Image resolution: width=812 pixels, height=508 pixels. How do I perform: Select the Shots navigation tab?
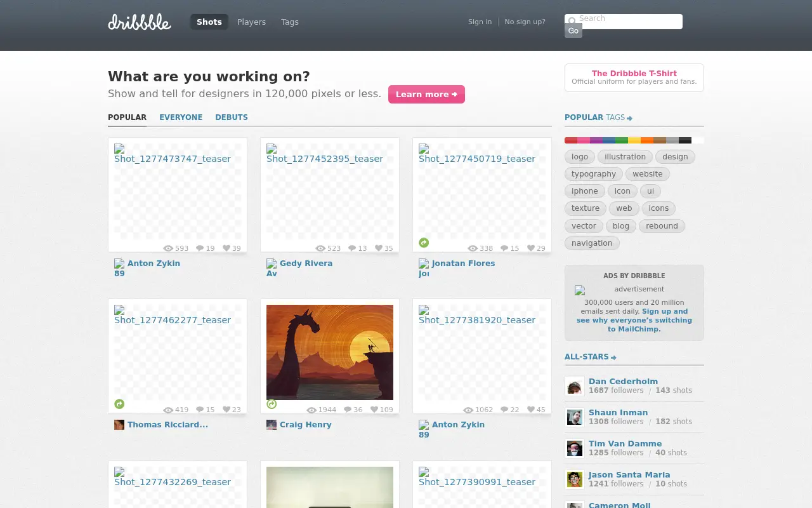click(x=209, y=22)
